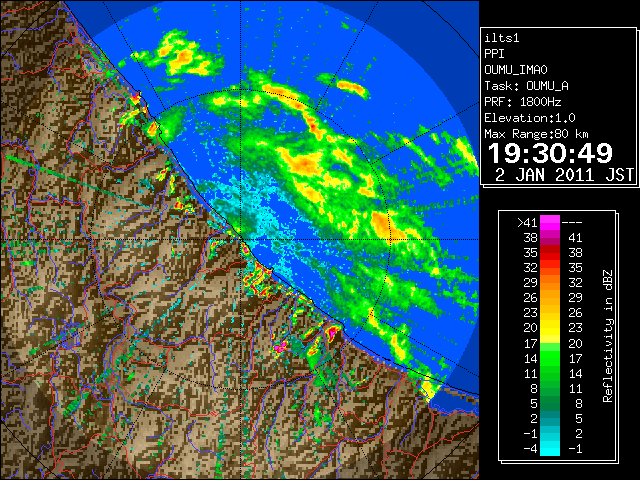Click the cyan -4 dBZ color swatch
The width and height of the screenshot is (640, 480).
550,448
